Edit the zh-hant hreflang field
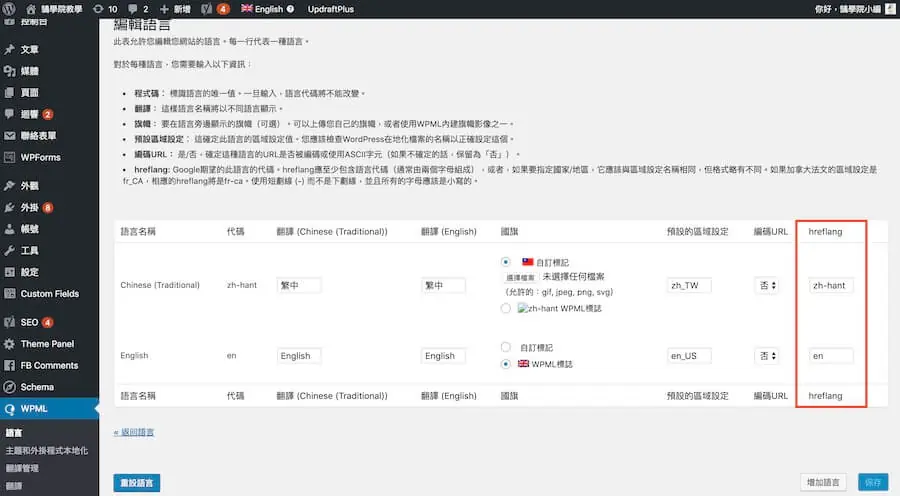The width and height of the screenshot is (900, 496). pos(831,285)
